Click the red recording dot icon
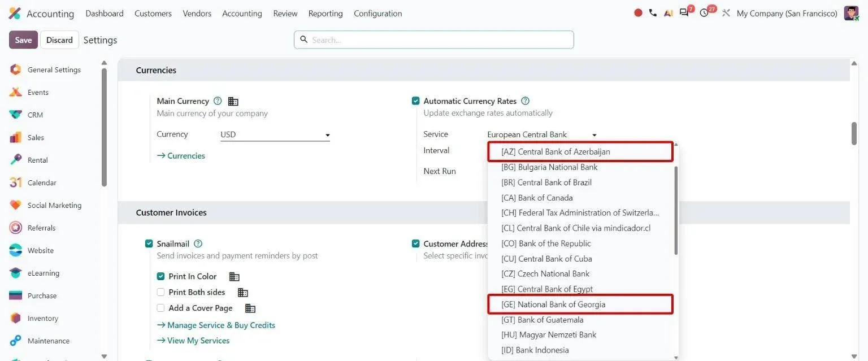This screenshot has height=361, width=868. (x=638, y=13)
